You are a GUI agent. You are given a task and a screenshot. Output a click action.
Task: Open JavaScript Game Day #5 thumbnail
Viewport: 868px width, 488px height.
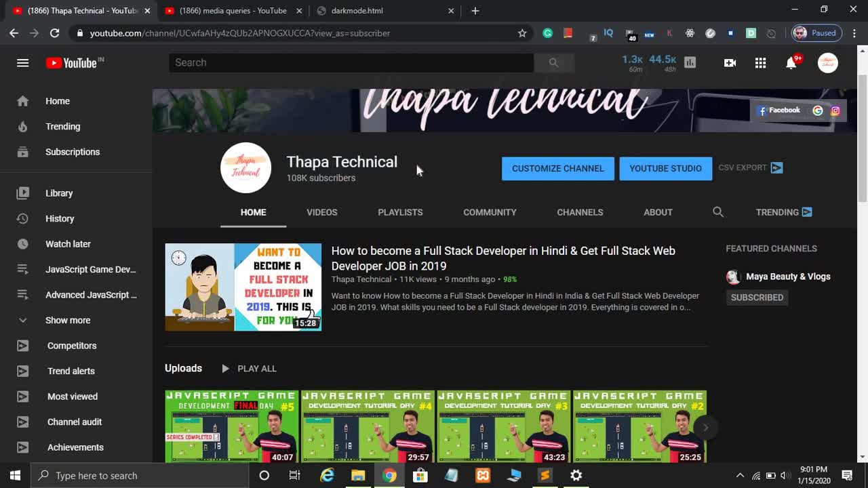coord(231,426)
